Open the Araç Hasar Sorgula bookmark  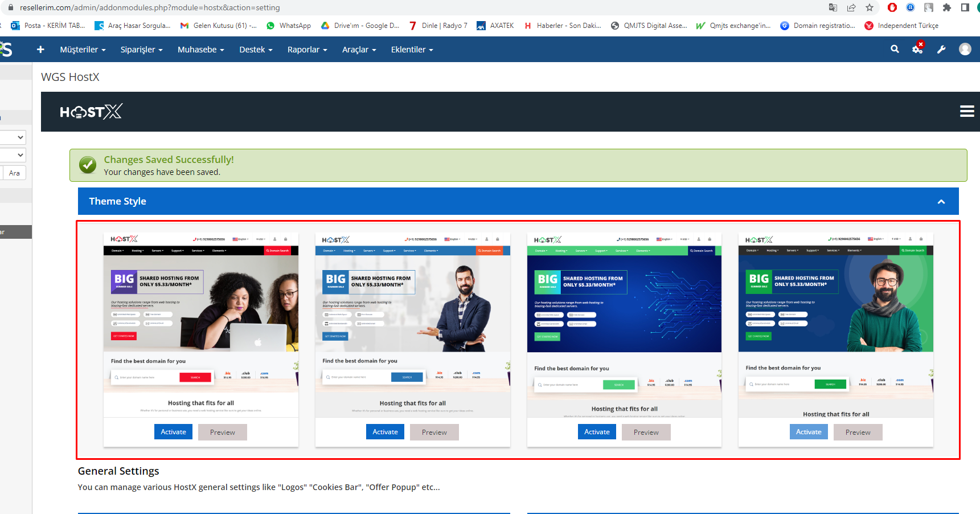133,26
